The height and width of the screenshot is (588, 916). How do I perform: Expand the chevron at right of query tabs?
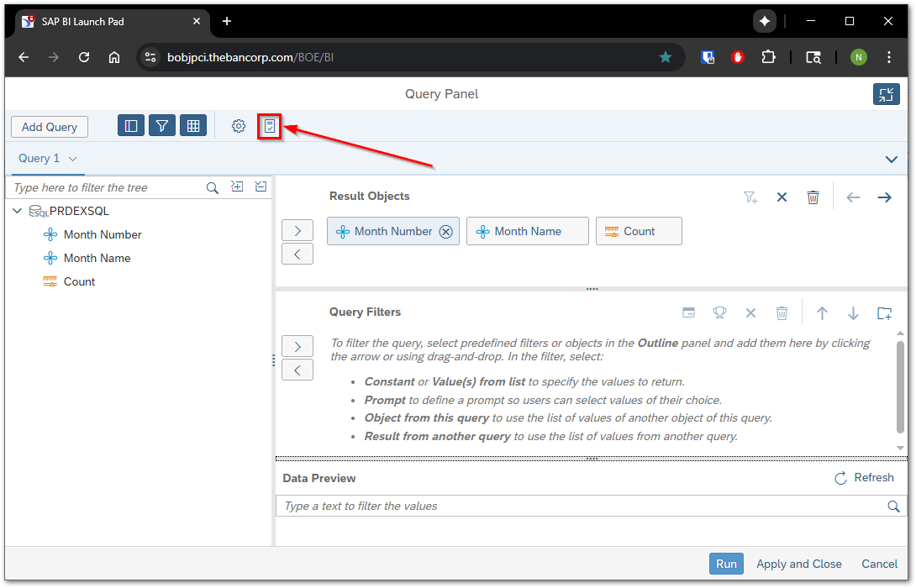892,159
